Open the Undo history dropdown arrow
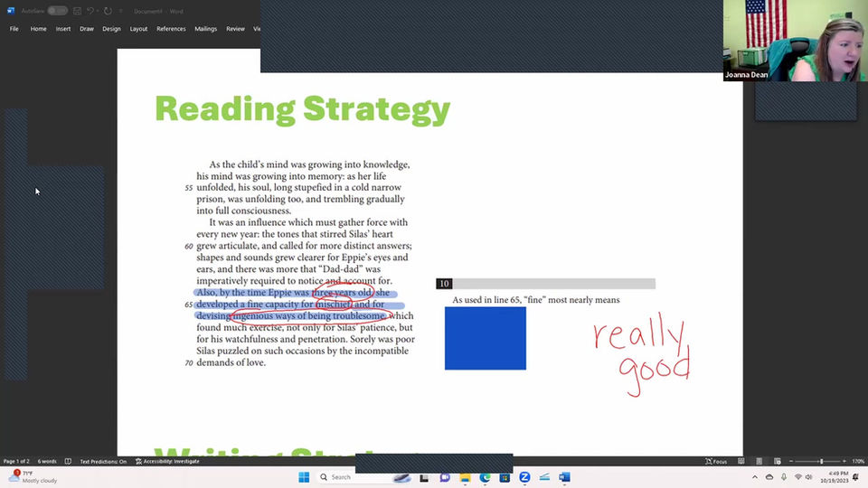Image resolution: width=868 pixels, height=488 pixels. [98, 11]
